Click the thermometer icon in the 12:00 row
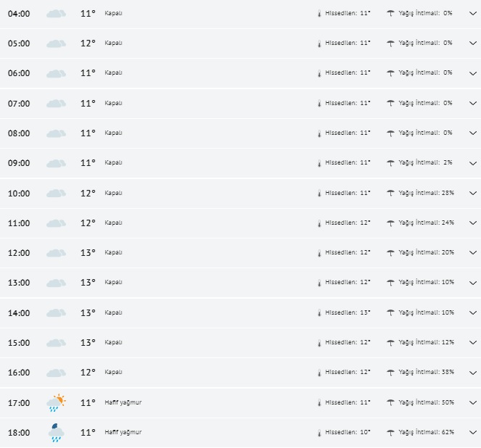Image resolution: width=481 pixels, height=448 pixels. (318, 253)
